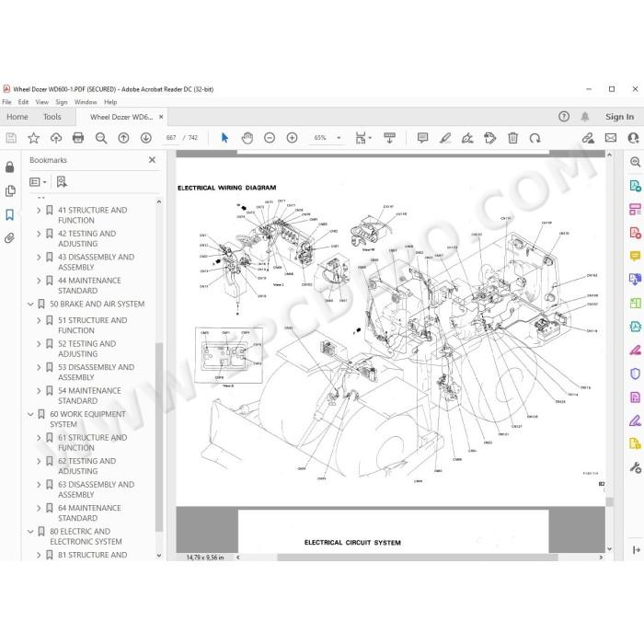644x644 pixels.
Task: Collapse the right tools pane arrow
Action: (636, 550)
